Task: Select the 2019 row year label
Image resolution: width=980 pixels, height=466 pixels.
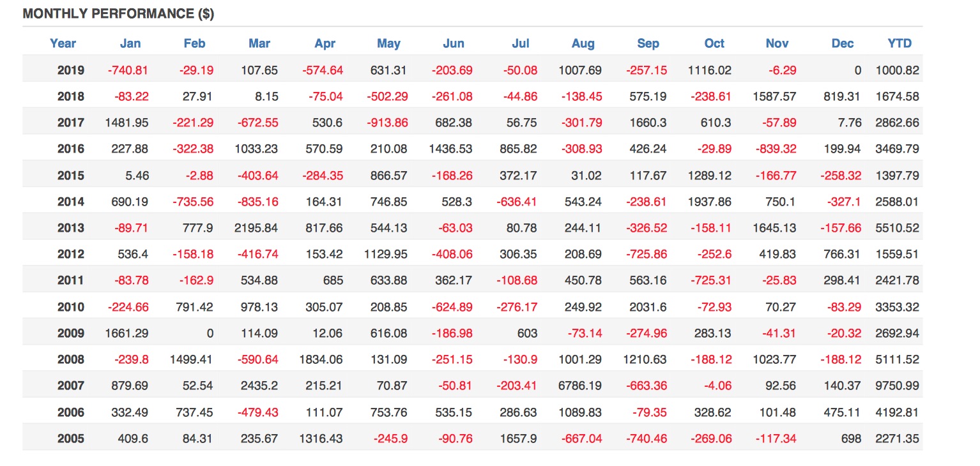Action: coord(70,70)
